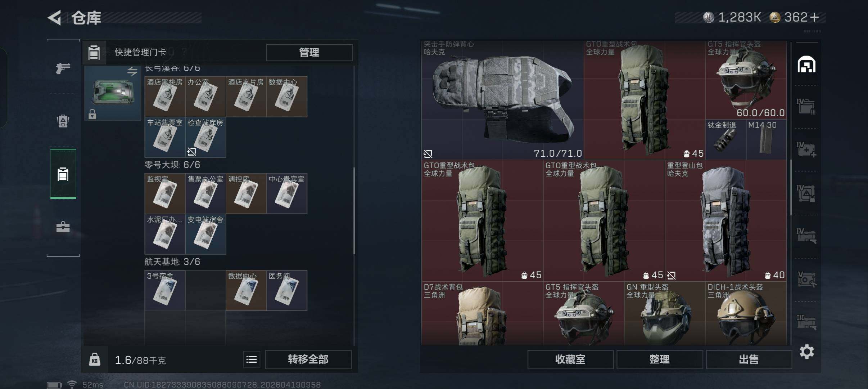Open the list view icon beside 转移全部

click(252, 359)
